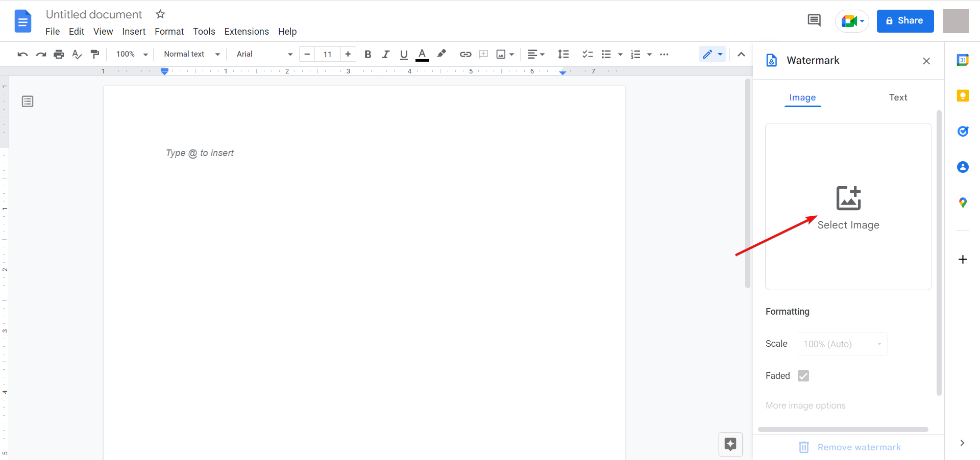Click the Add comment toolbar icon
Viewport: 980px width, 460px height.
tap(483, 54)
